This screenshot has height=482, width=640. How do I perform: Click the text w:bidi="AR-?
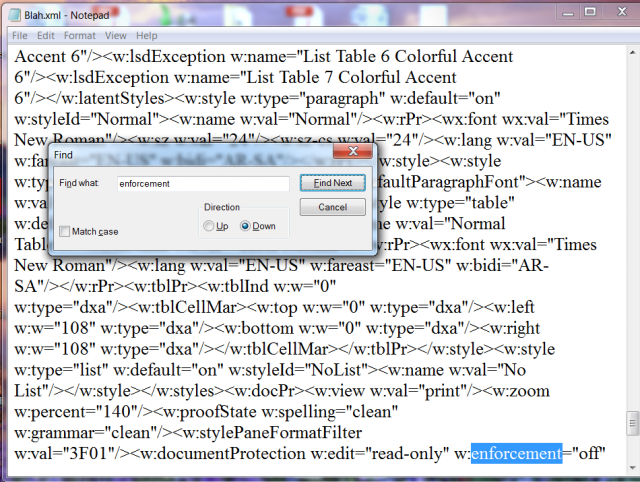(x=502, y=266)
